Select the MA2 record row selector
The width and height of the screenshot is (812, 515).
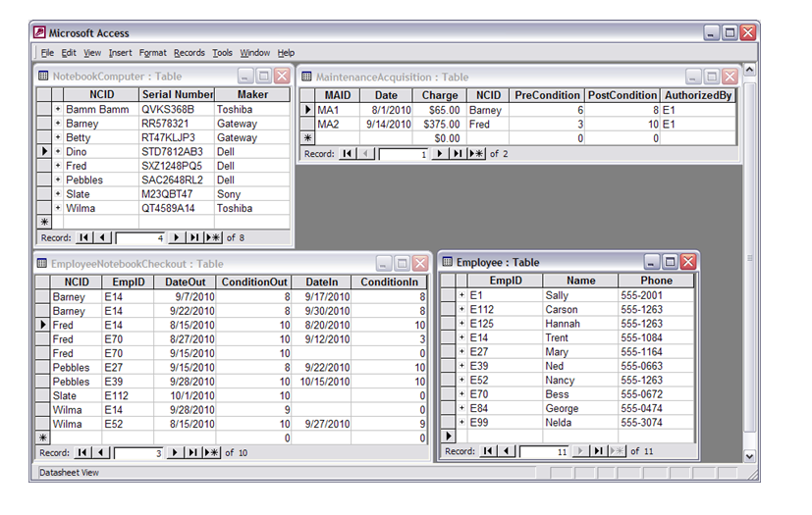pos(307,125)
